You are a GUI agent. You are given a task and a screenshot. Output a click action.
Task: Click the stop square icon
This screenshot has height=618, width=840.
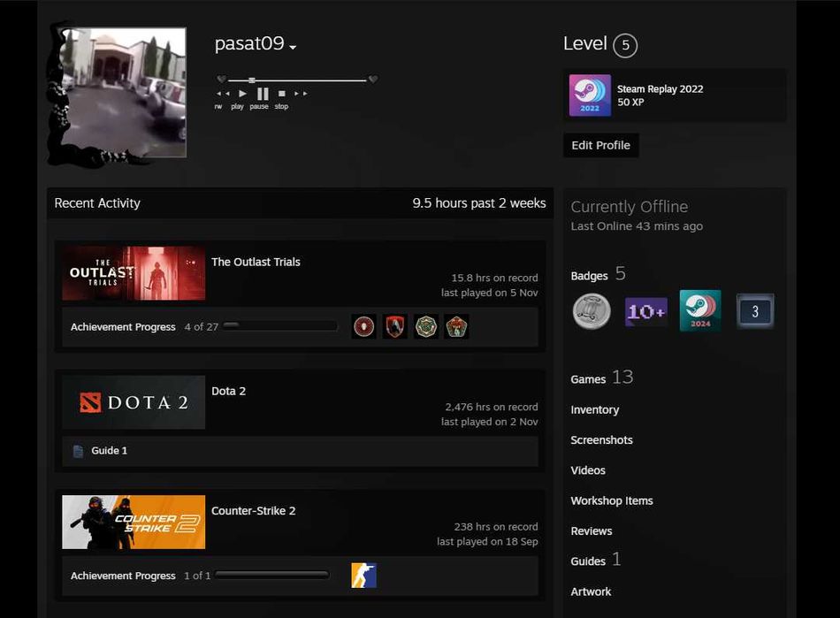click(282, 94)
